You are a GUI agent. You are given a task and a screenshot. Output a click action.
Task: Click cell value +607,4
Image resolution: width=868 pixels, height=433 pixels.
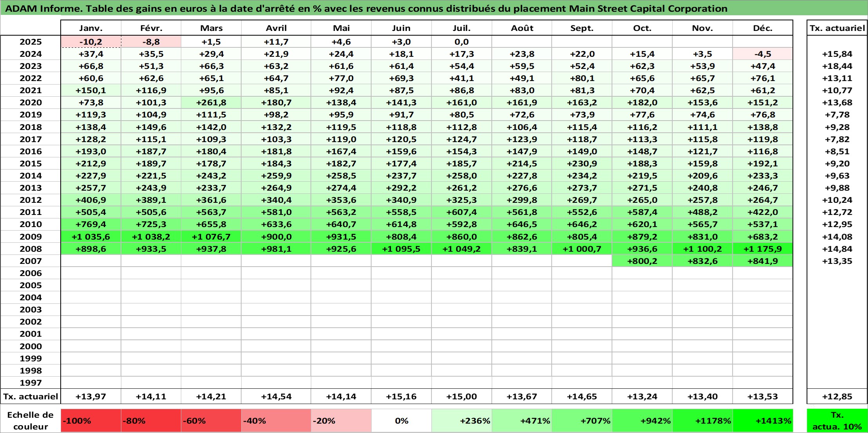[462, 212]
